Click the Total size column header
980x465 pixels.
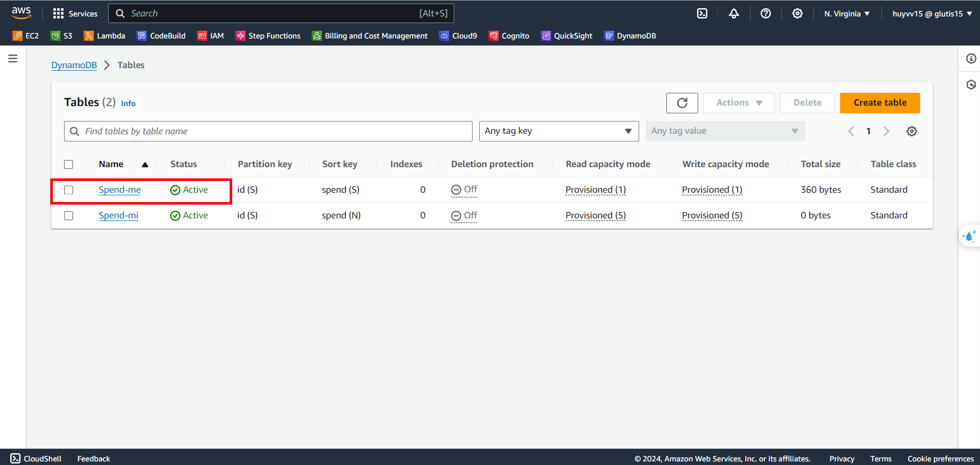click(x=821, y=164)
